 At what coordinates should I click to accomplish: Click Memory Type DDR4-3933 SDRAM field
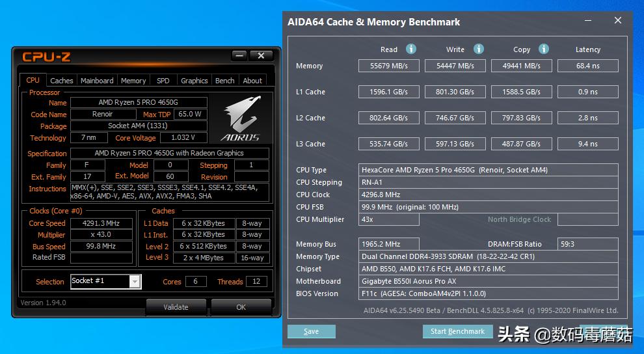point(489,256)
